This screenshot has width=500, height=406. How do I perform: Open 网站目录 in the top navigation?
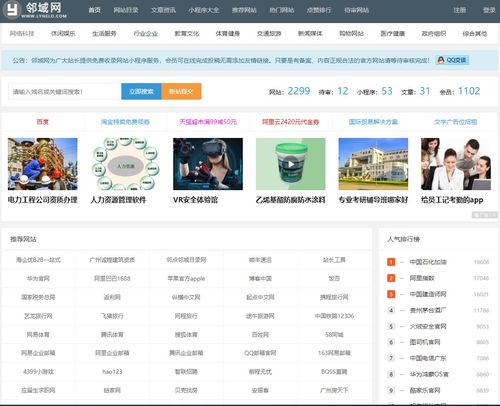(126, 10)
